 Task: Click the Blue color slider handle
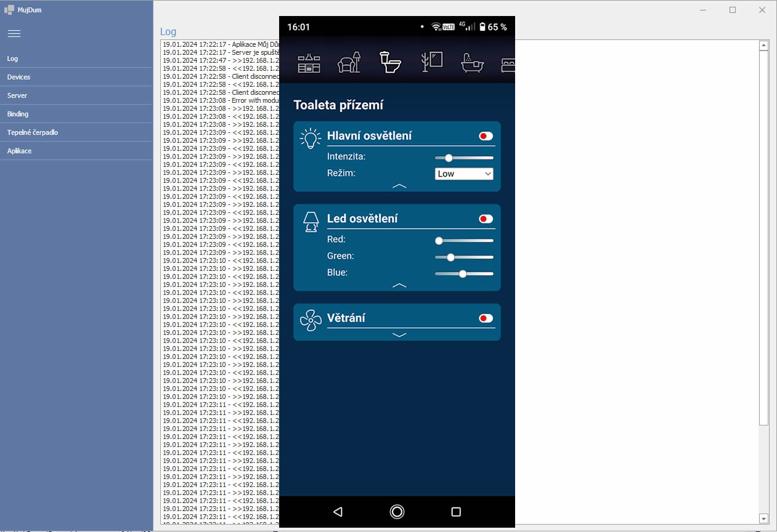click(x=462, y=273)
